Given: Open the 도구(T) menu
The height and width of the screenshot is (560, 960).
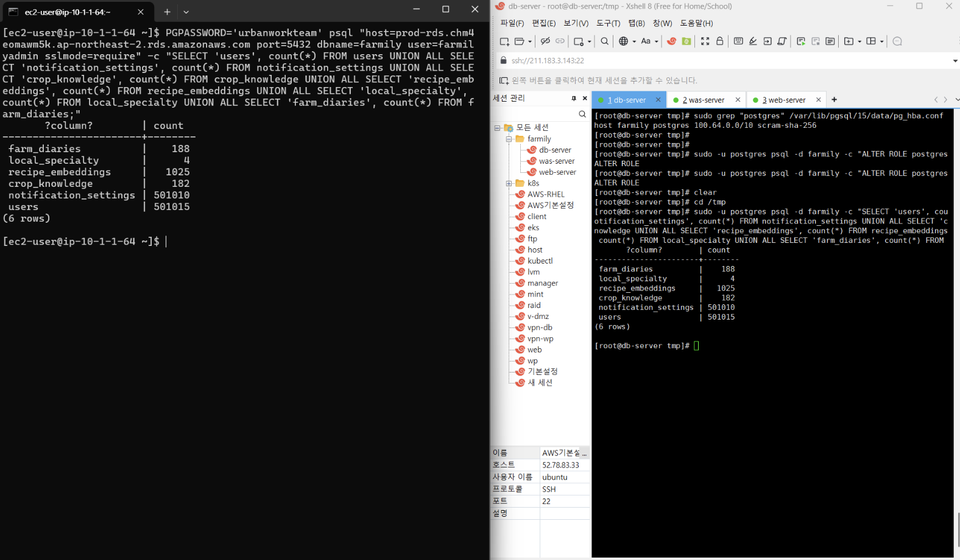Looking at the screenshot, I should click(608, 23).
